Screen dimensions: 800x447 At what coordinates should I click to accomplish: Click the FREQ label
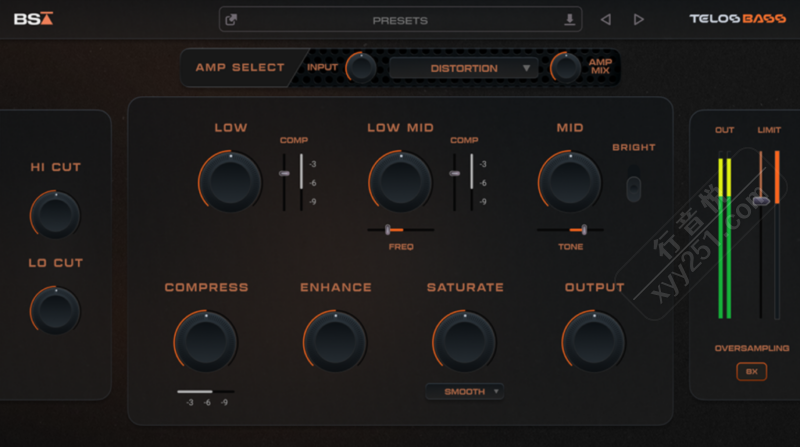(401, 246)
